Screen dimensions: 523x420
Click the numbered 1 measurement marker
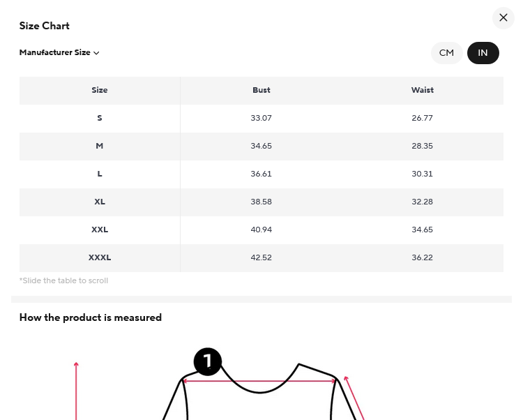(207, 361)
